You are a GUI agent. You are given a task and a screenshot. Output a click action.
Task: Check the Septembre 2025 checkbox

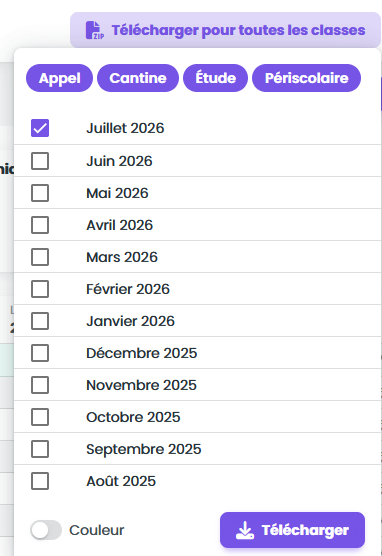[40, 449]
